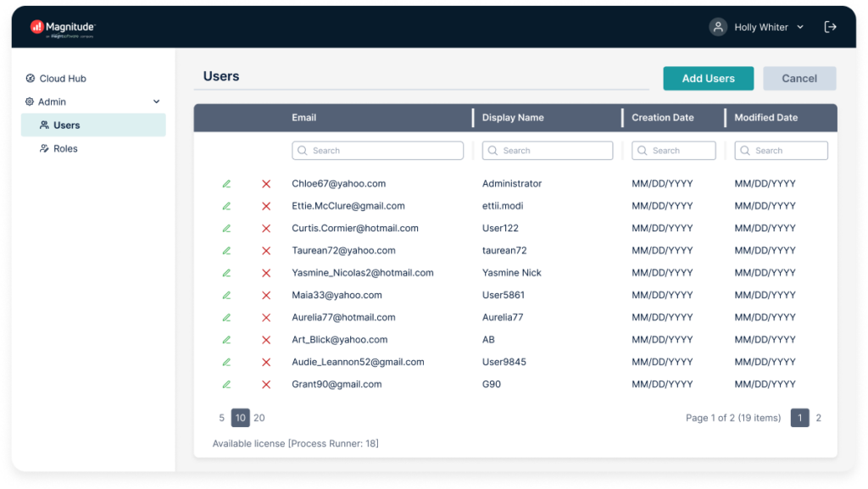
Task: Edit the user Chloe67@yahoo.com
Action: tap(226, 183)
